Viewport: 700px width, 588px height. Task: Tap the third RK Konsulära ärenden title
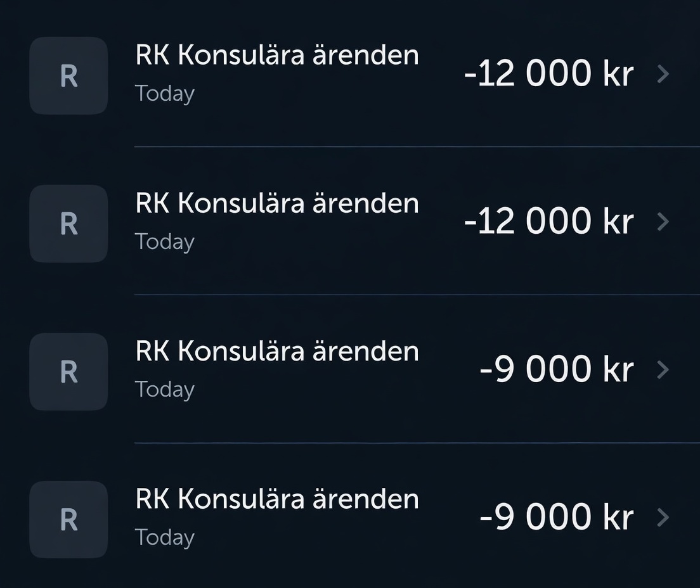point(277,351)
